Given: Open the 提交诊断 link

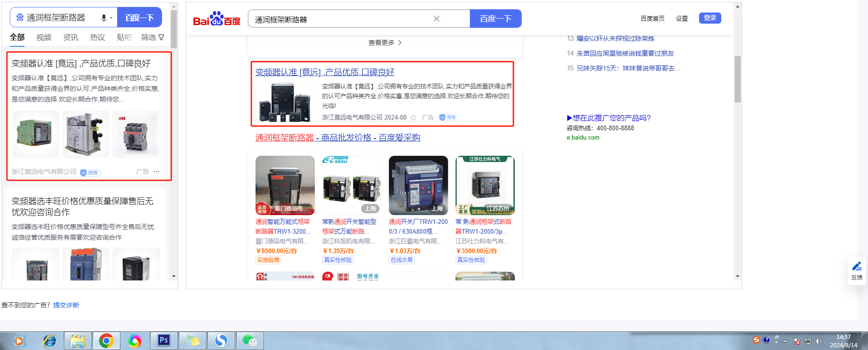Looking at the screenshot, I should click(66, 305).
